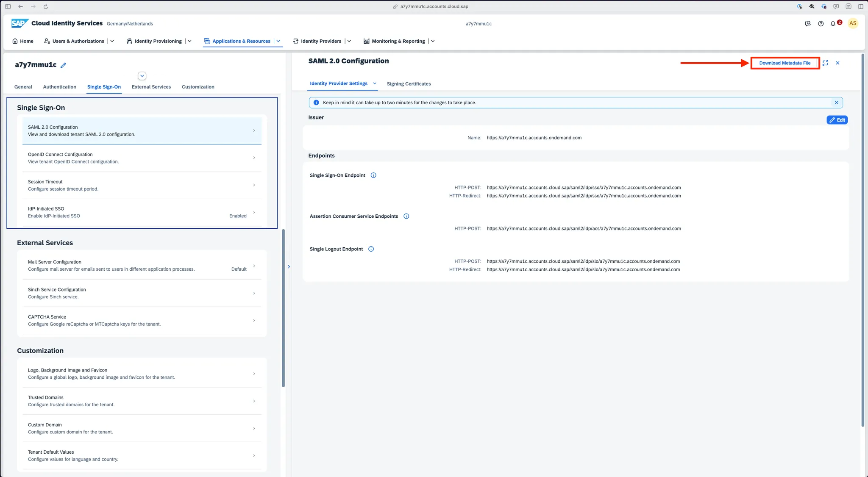
Task: Expand Identity Provisioning menu arrow
Action: [x=189, y=41]
